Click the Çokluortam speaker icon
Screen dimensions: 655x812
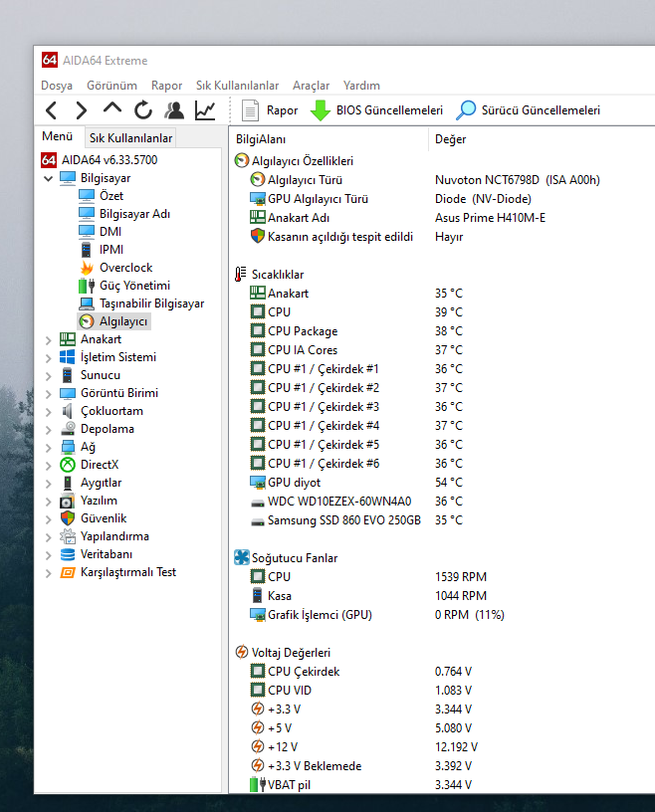pyautogui.click(x=68, y=411)
